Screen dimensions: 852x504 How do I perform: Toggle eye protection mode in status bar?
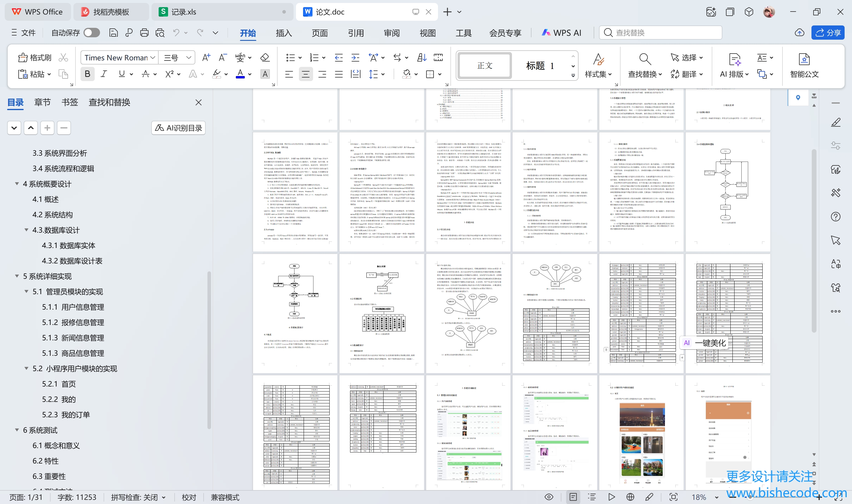click(x=549, y=497)
